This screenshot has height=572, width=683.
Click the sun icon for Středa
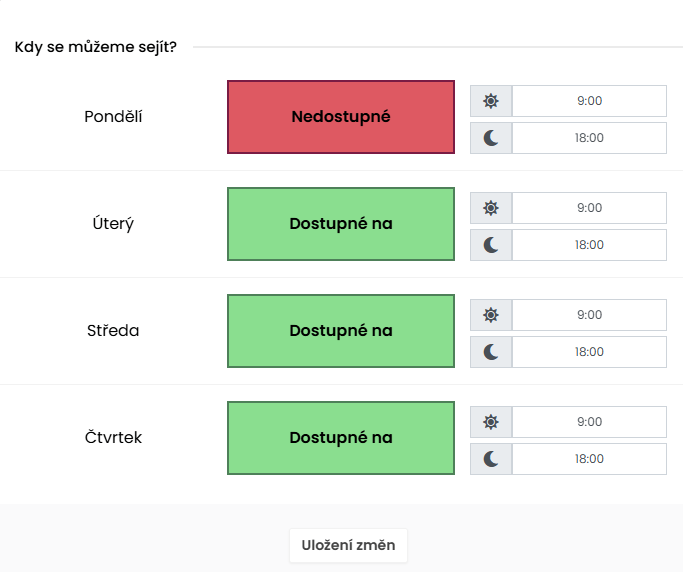[491, 315]
